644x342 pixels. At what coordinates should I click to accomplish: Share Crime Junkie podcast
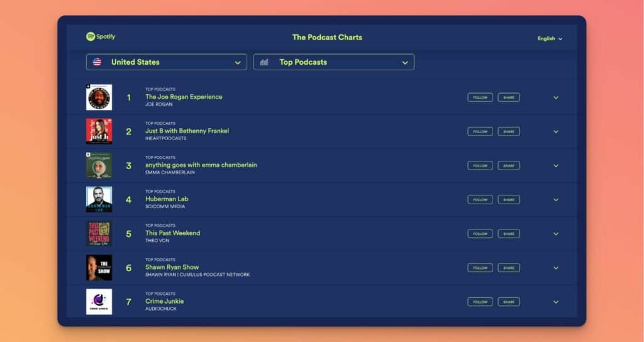pos(509,302)
